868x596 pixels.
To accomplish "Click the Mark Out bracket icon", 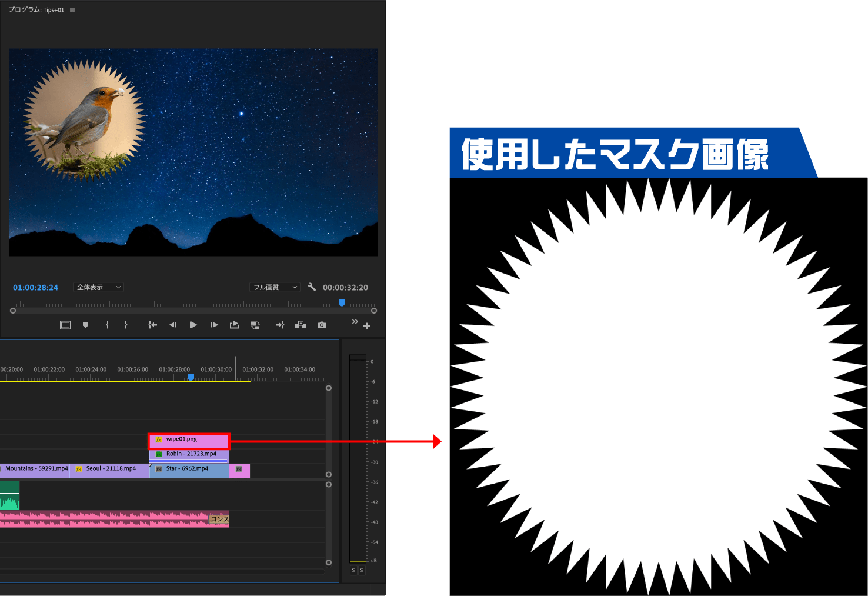I will tap(126, 325).
